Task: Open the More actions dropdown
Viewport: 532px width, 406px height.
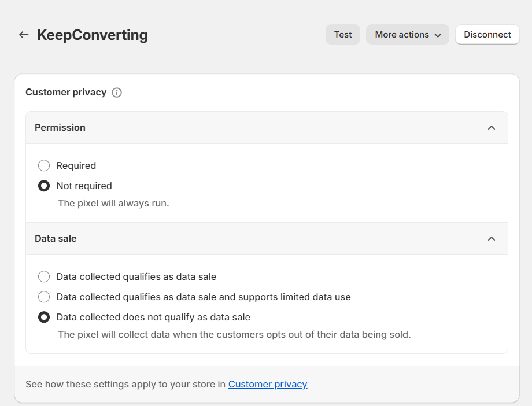Action: pyautogui.click(x=408, y=35)
